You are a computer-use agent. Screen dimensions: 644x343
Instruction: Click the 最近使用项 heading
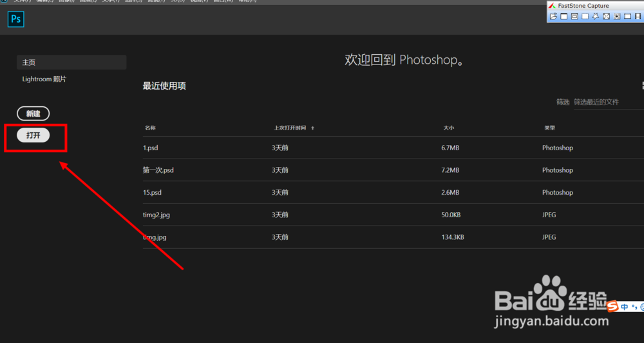pyautogui.click(x=164, y=86)
